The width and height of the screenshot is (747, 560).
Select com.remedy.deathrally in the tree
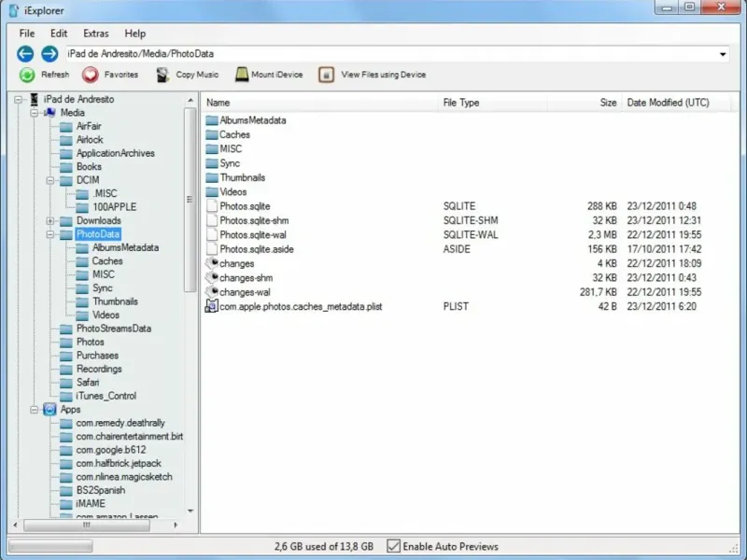click(120, 423)
